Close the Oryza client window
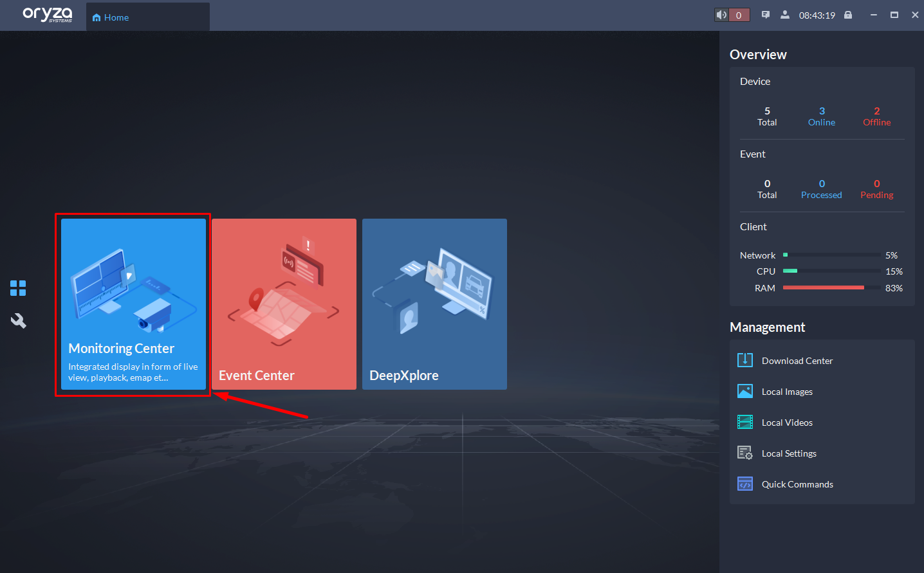Viewport: 924px width, 573px height. point(915,15)
